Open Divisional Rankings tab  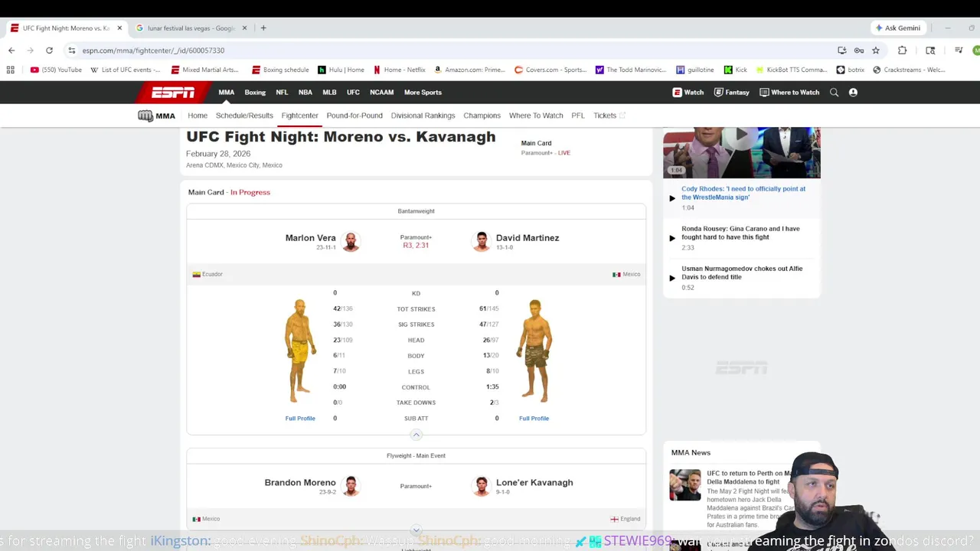click(x=423, y=116)
